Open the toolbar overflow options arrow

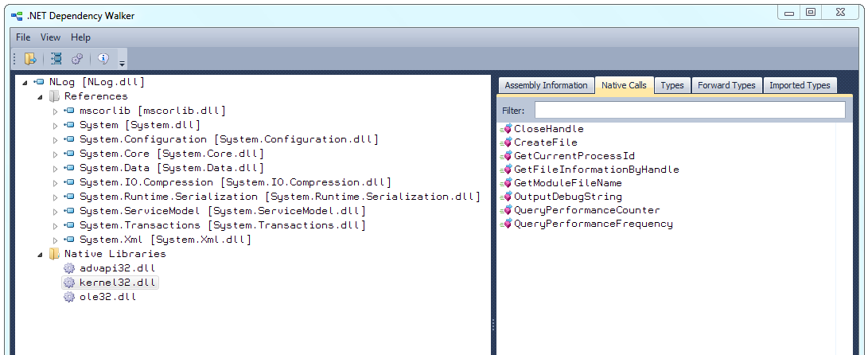tap(122, 64)
